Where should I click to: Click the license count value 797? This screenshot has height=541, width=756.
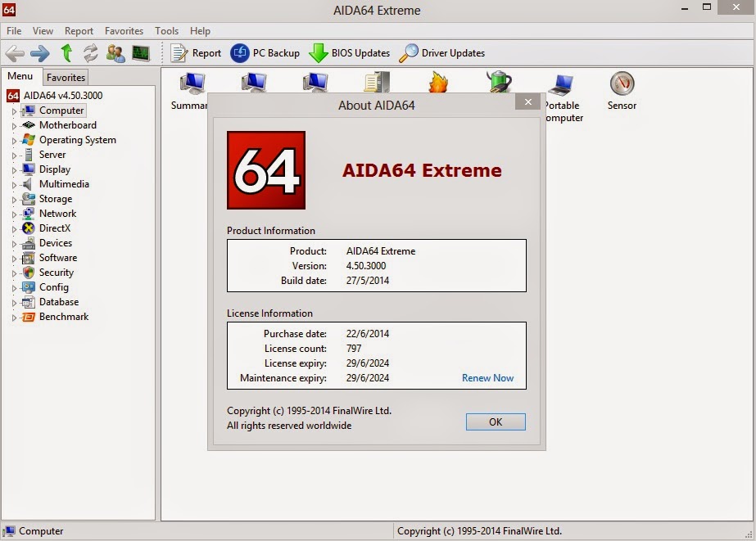(x=353, y=349)
